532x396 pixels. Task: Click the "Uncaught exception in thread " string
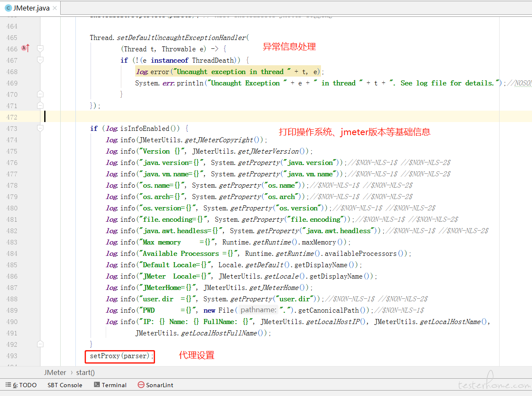tap(232, 72)
